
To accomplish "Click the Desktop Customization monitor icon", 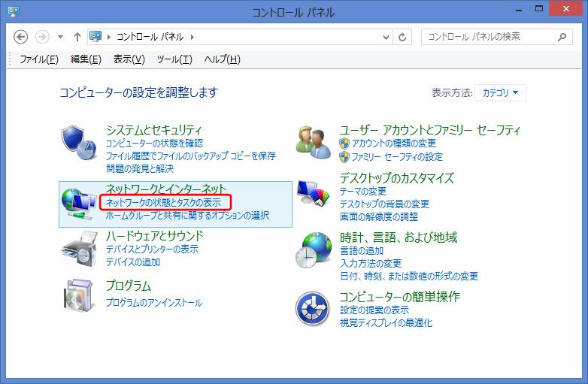I will [x=313, y=192].
